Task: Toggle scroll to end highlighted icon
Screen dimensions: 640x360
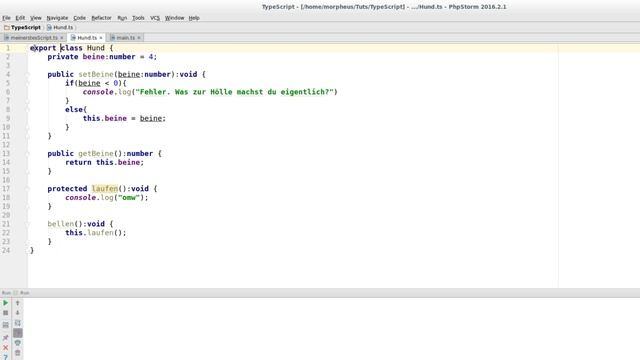Action: [18, 333]
